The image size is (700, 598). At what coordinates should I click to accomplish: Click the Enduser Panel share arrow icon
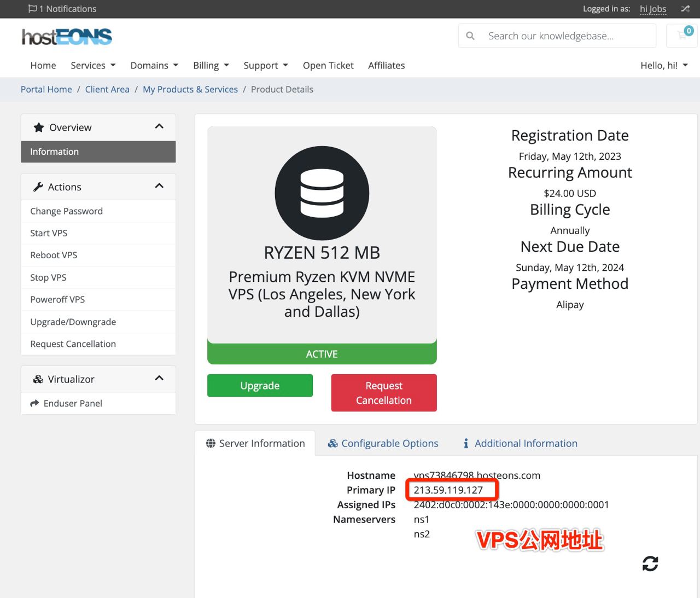(x=34, y=403)
